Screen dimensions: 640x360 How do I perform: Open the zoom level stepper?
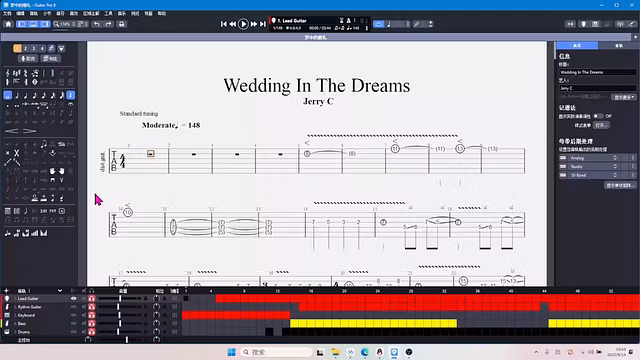click(73, 24)
